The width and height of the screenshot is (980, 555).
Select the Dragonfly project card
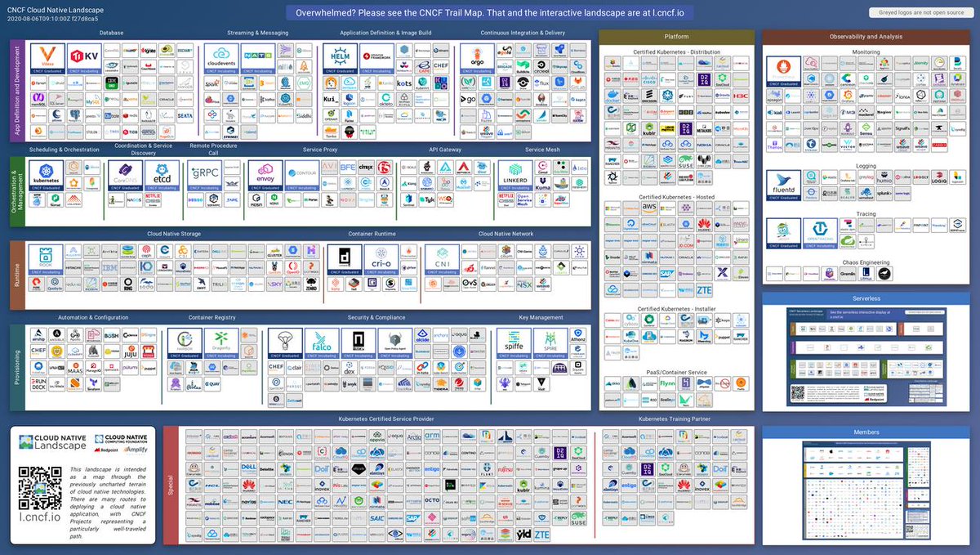pos(221,344)
